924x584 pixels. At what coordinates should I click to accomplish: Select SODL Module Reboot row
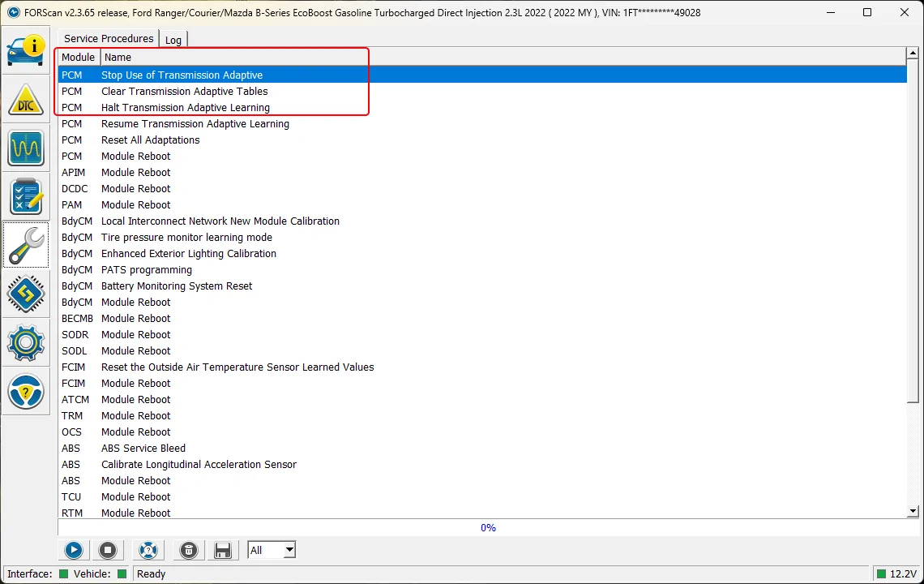(x=482, y=351)
